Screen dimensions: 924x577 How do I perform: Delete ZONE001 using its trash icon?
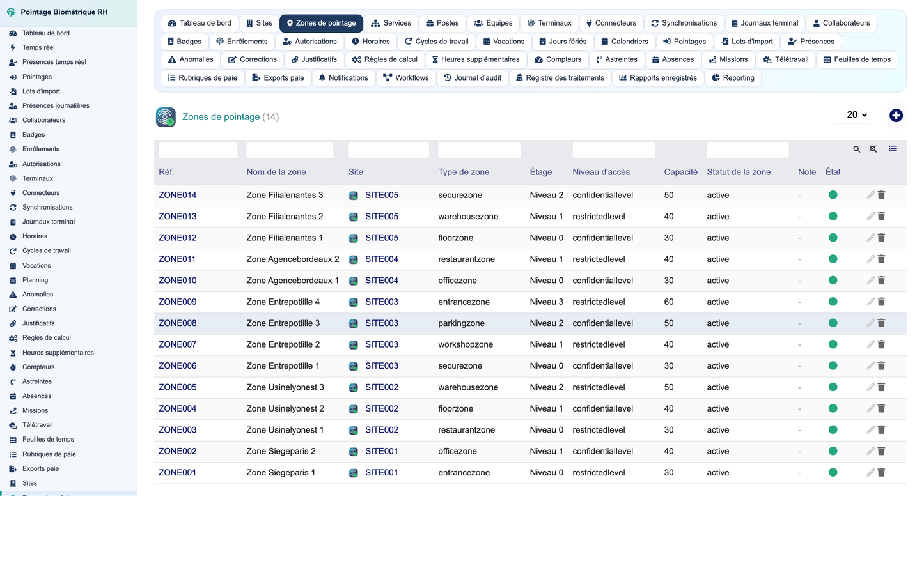click(x=881, y=472)
